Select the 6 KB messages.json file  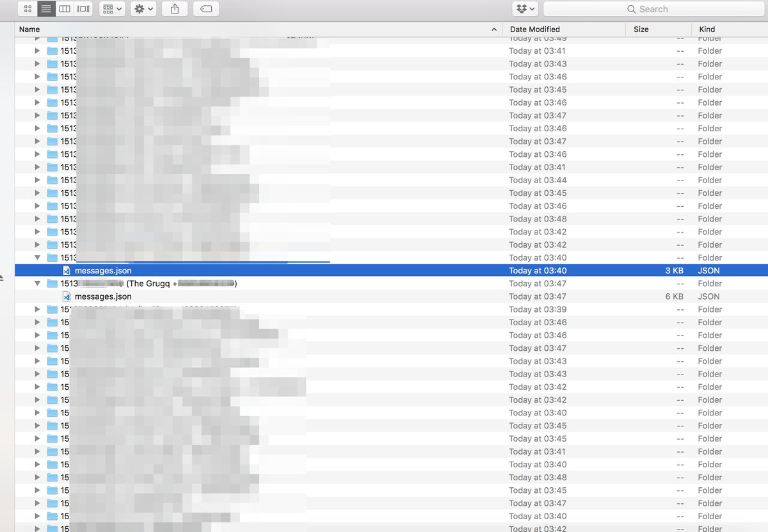tap(103, 296)
